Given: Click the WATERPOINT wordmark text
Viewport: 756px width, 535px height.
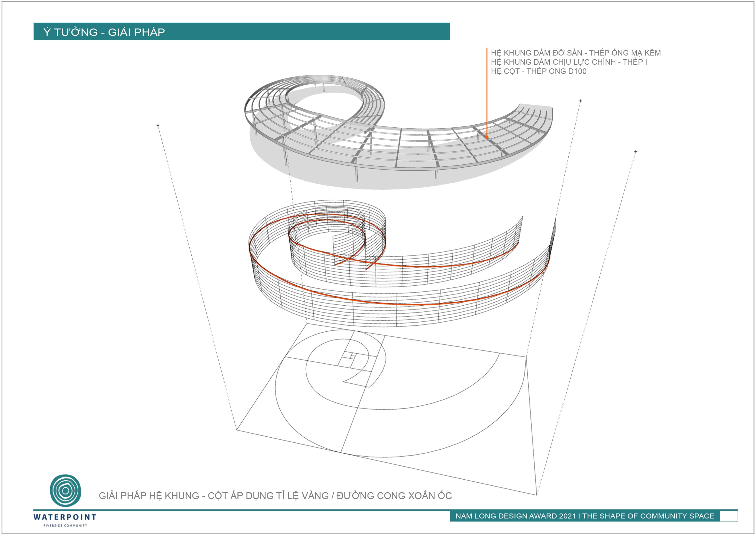Looking at the screenshot, I should pyautogui.click(x=65, y=517).
